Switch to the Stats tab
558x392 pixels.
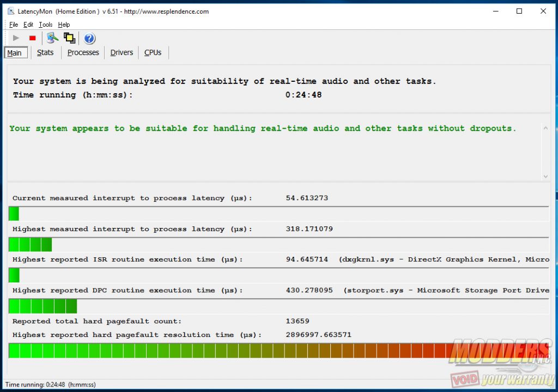(x=45, y=53)
